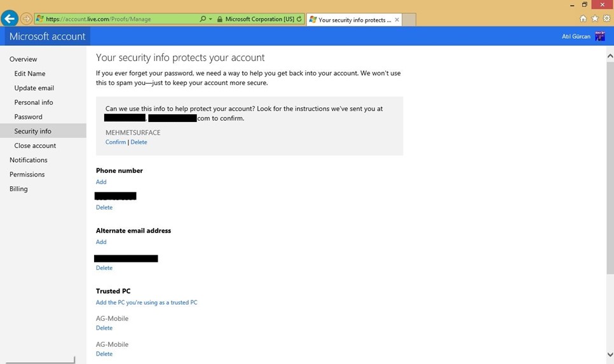Image resolution: width=614 pixels, height=364 pixels.
Task: Open browser Tools gear icon
Action: click(x=606, y=18)
